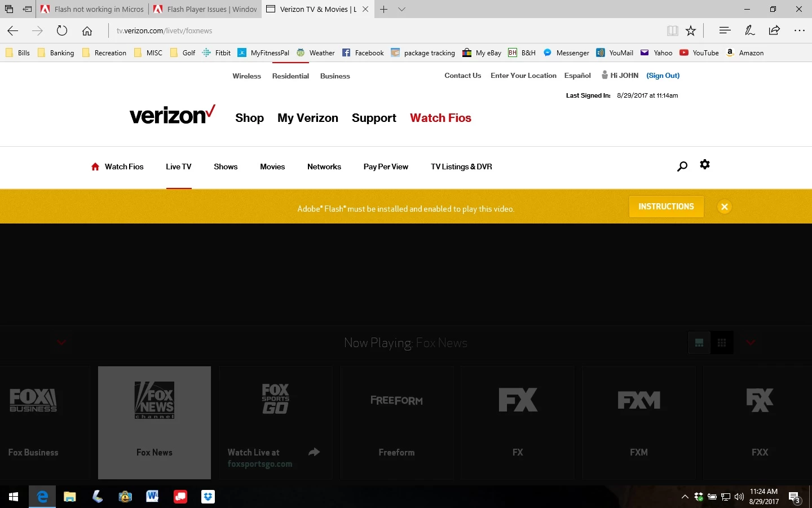The width and height of the screenshot is (812, 508).
Task: Select the Fox Business channel tile
Action: pyautogui.click(x=45, y=423)
